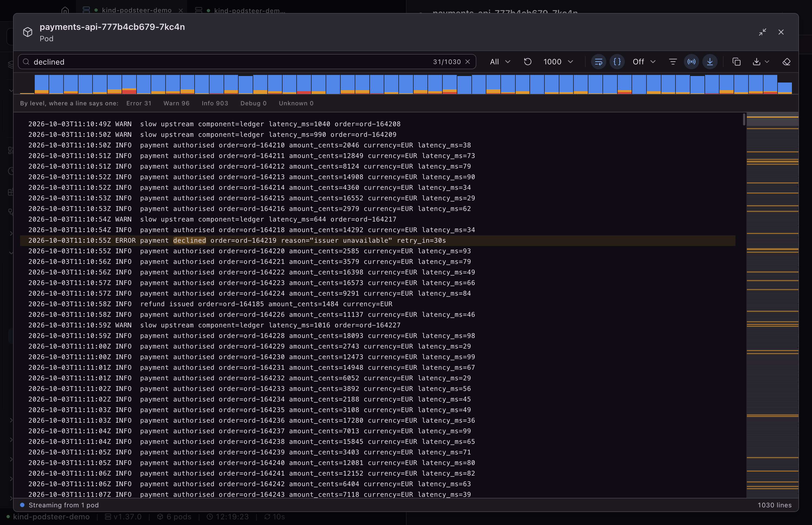This screenshot has width=812, height=525.
Task: Toggle live log streaming button
Action: tap(692, 62)
